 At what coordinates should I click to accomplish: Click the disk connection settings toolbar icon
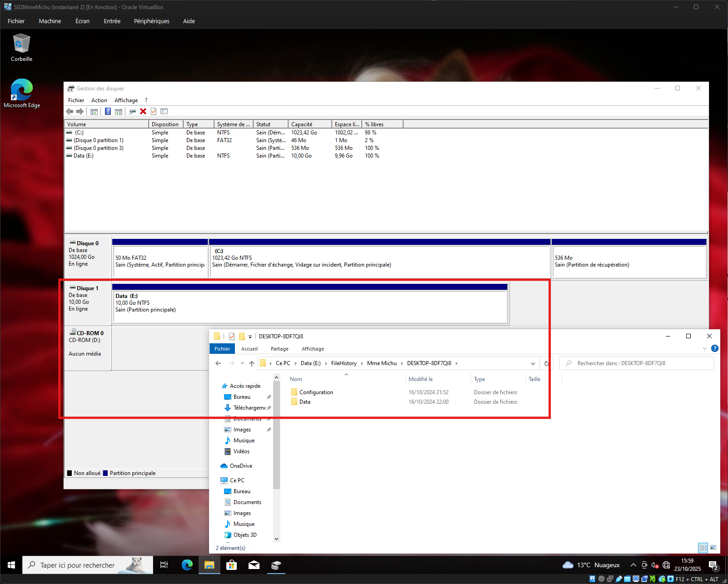(132, 111)
